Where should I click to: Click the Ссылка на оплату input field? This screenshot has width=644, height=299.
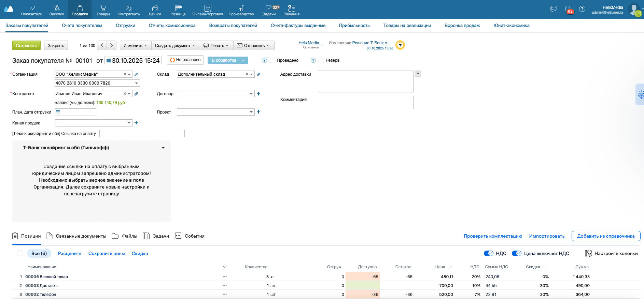click(142, 134)
